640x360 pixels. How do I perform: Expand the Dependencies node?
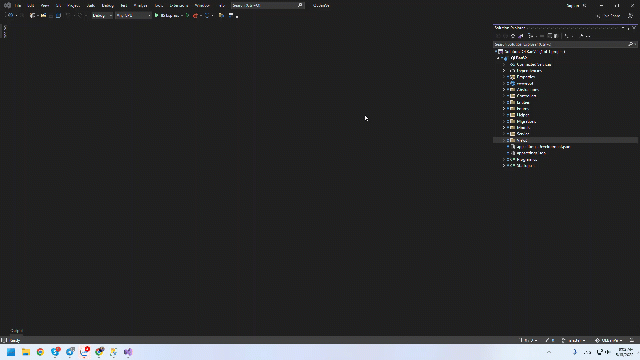tap(504, 71)
